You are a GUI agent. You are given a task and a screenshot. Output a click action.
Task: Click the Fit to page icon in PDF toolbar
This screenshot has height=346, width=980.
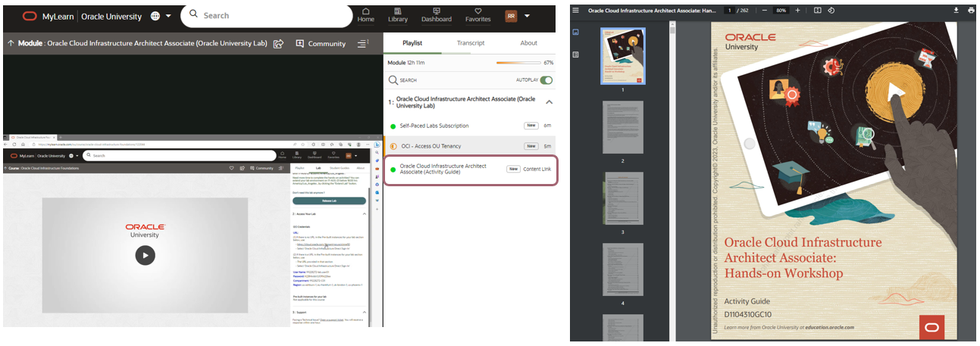coord(818,10)
